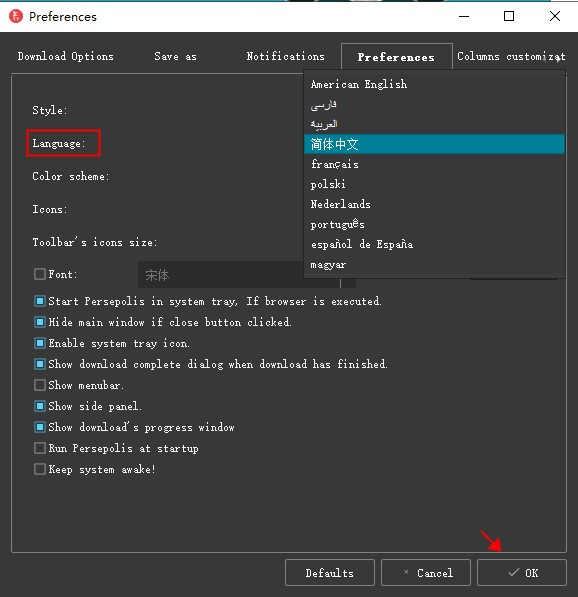Pick 简体中文 highlighted language option
Viewport: 578px width, 597px height.
point(434,144)
